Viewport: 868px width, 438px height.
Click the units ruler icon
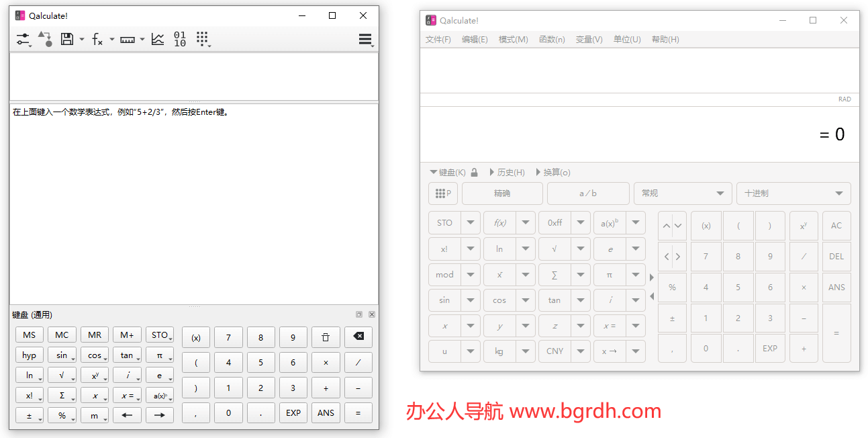pos(128,40)
